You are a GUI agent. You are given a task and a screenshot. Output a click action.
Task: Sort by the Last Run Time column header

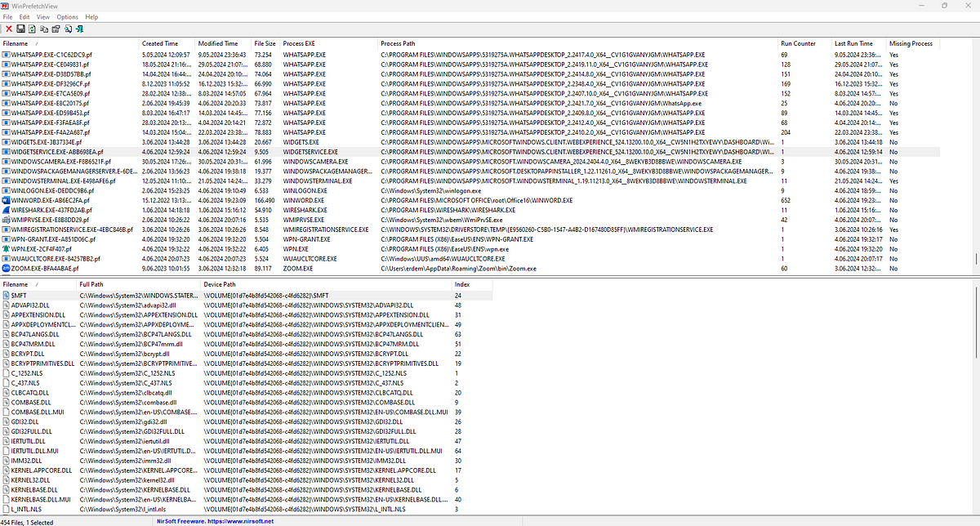pos(858,42)
